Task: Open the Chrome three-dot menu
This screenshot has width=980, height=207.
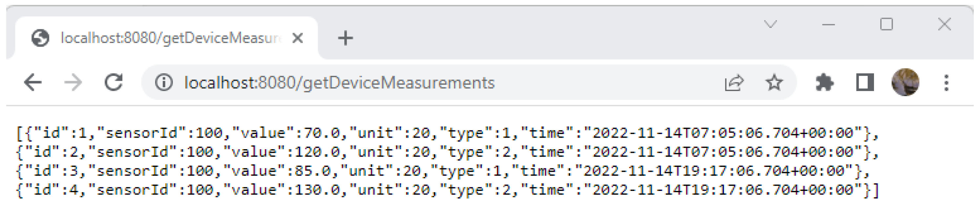Action: pos(946,82)
